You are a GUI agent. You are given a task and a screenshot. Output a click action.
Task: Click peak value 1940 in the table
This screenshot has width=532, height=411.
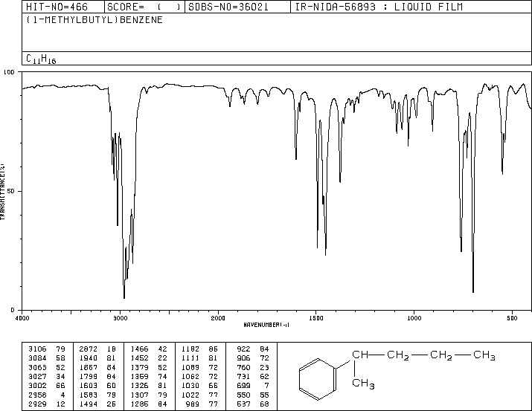[89, 358]
